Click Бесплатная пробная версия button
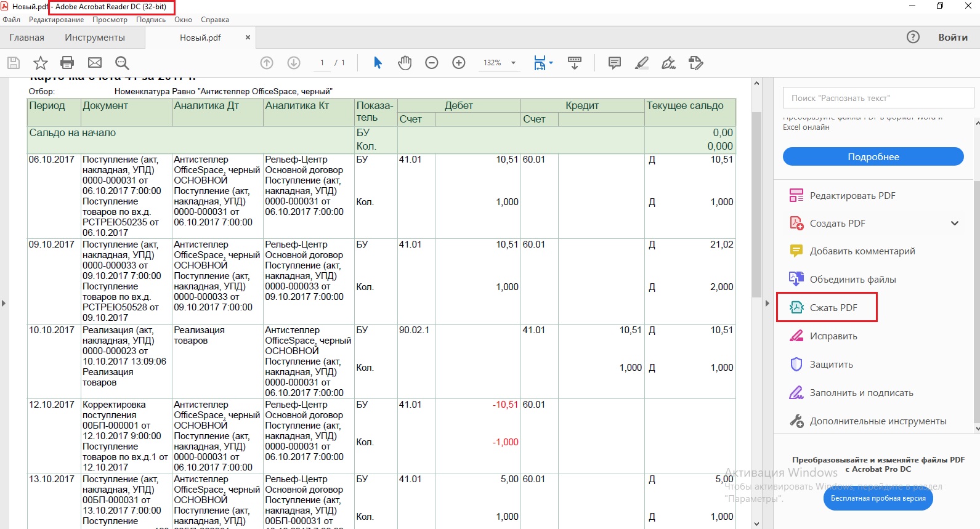 click(x=878, y=498)
